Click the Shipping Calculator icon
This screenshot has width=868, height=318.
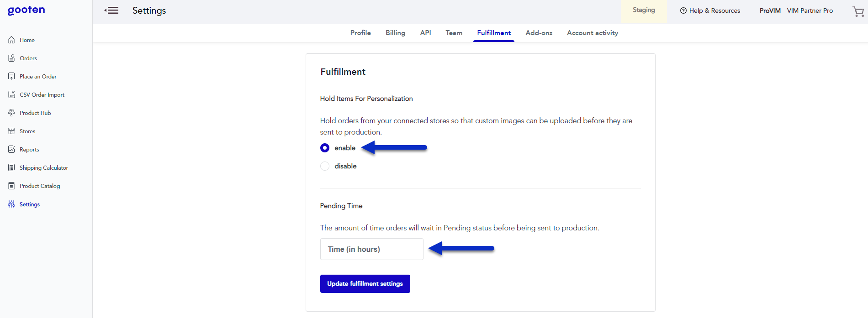click(11, 168)
